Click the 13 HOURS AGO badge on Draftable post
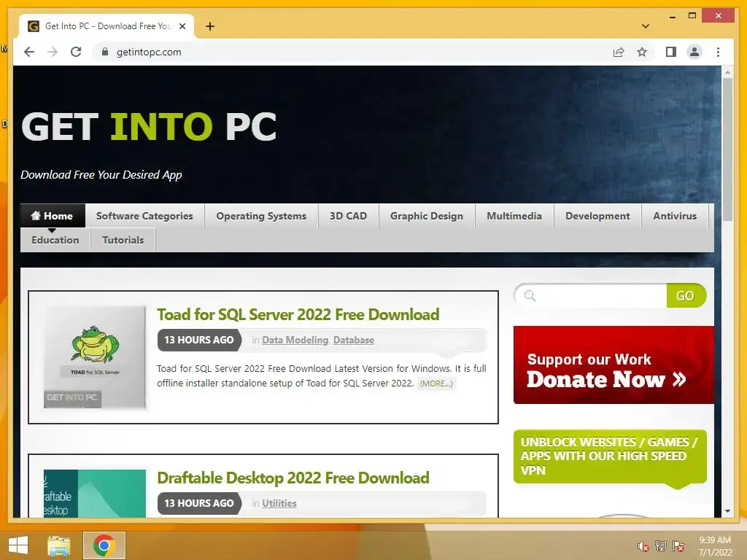Image resolution: width=747 pixels, height=560 pixels. pyautogui.click(x=199, y=503)
